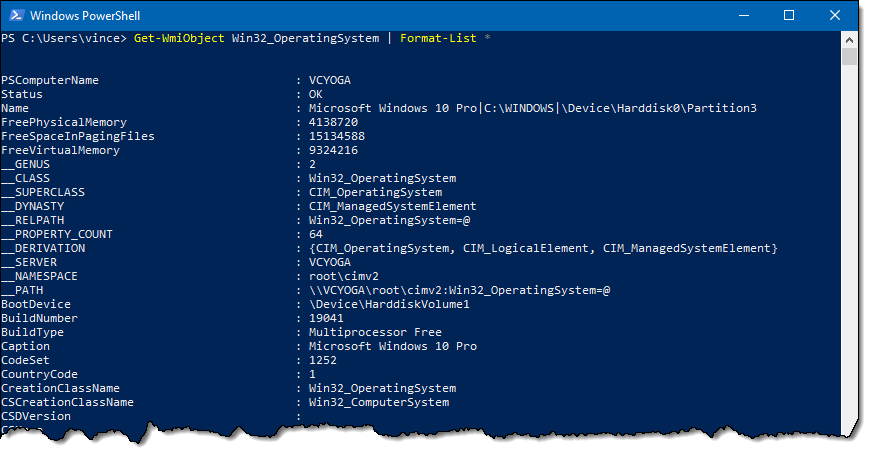Click the CSCreationClassName value Win32_ComputerSystem

pos(379,402)
